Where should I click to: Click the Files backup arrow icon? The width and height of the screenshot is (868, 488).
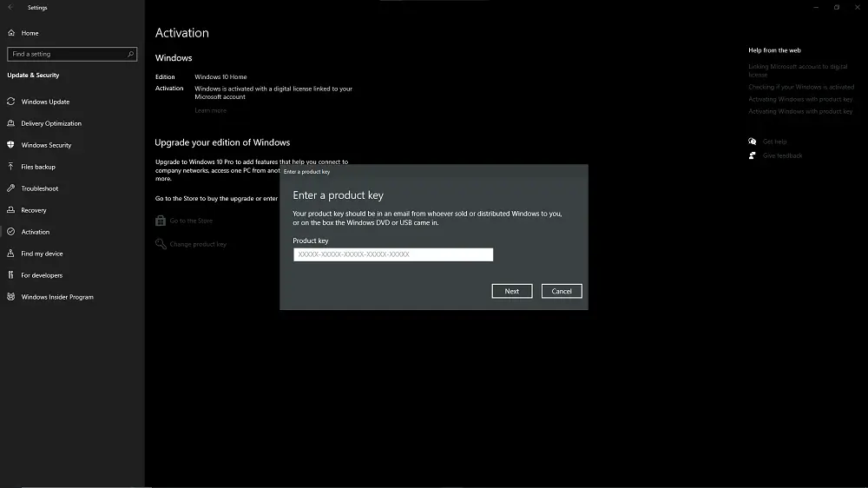tap(11, 166)
